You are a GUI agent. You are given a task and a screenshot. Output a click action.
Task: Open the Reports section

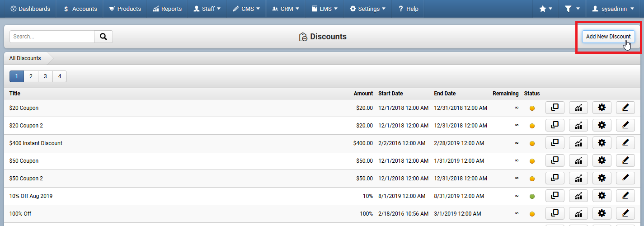click(167, 9)
